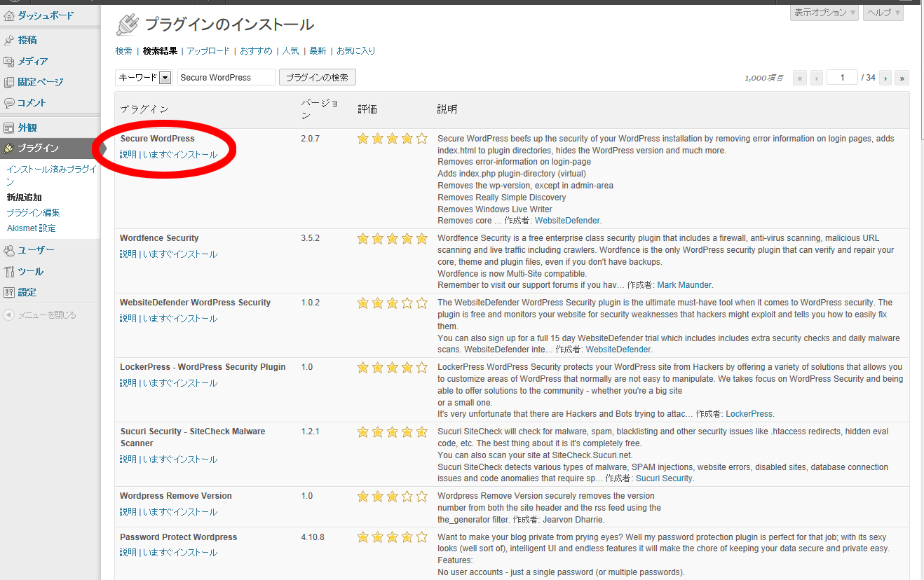Click the ユーザー users icon
Viewport: 924px width, 580px height.
click(9, 251)
